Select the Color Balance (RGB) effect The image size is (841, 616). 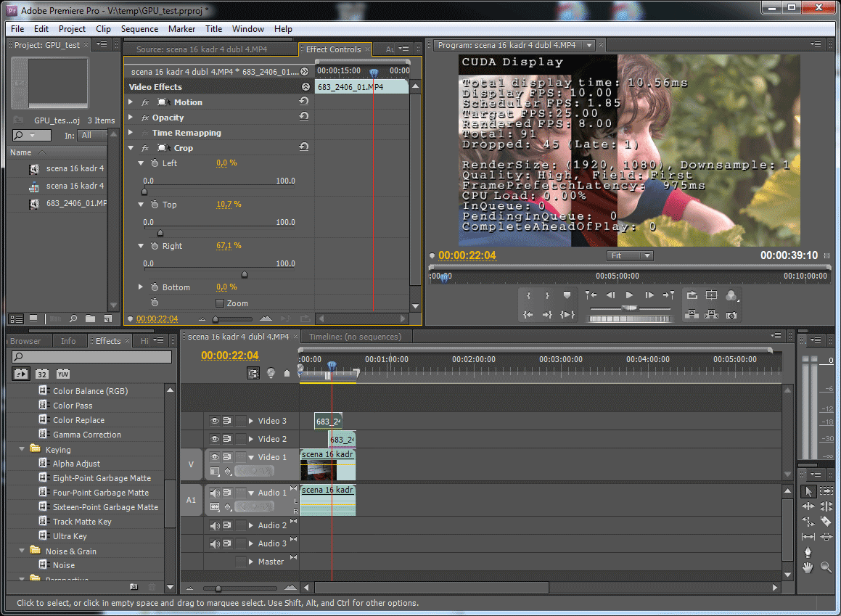tap(90, 391)
